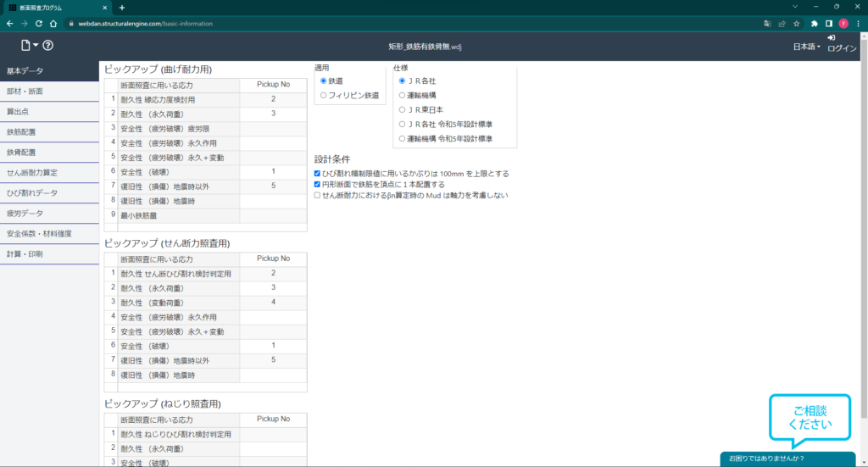The image size is (868, 467).
Task: Select フィリピン鉄道 radio button
Action: [323, 95]
